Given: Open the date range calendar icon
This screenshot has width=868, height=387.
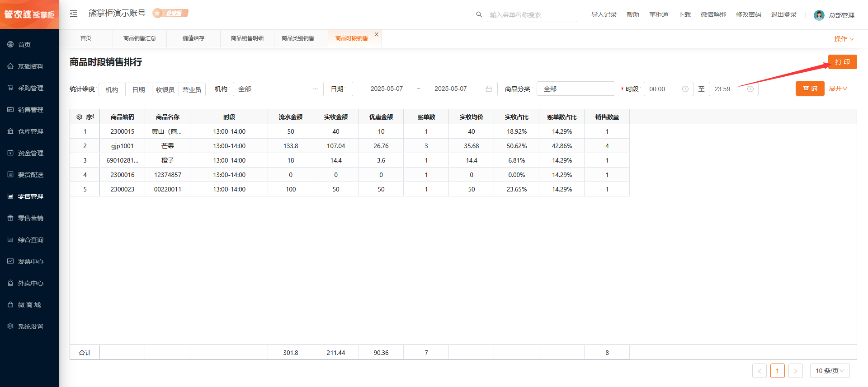Looking at the screenshot, I should coord(489,89).
